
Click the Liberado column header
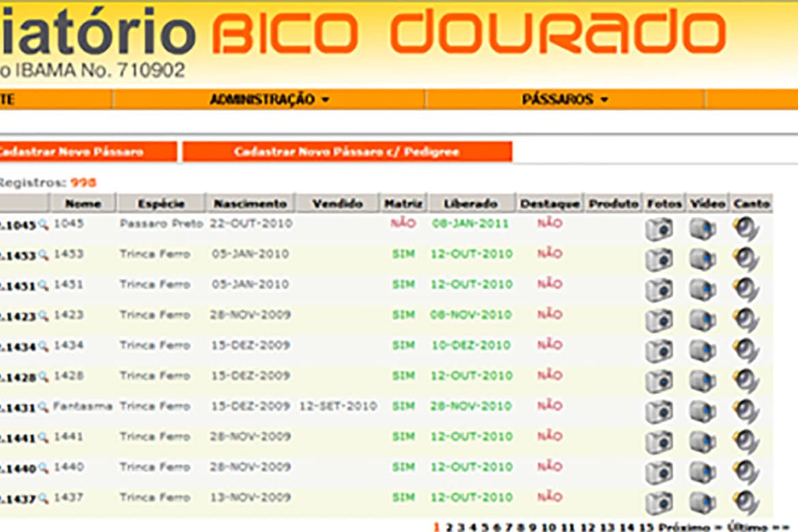tap(471, 204)
